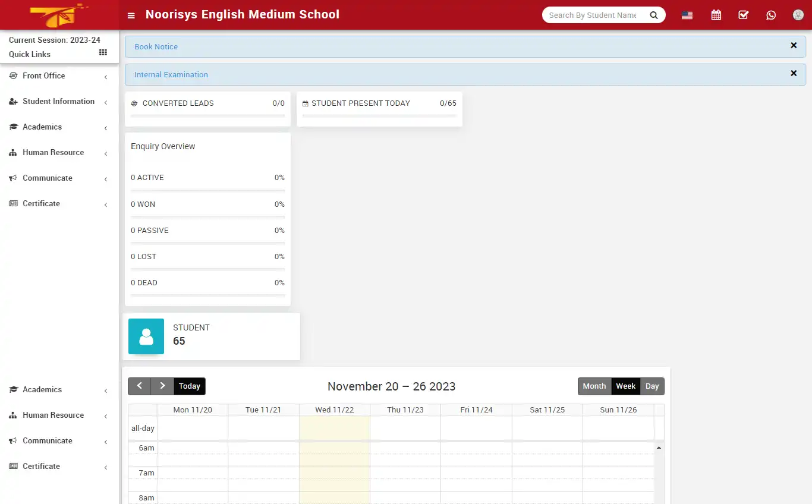812x504 pixels.
Task: Switch calendar to Day view
Action: (x=652, y=386)
